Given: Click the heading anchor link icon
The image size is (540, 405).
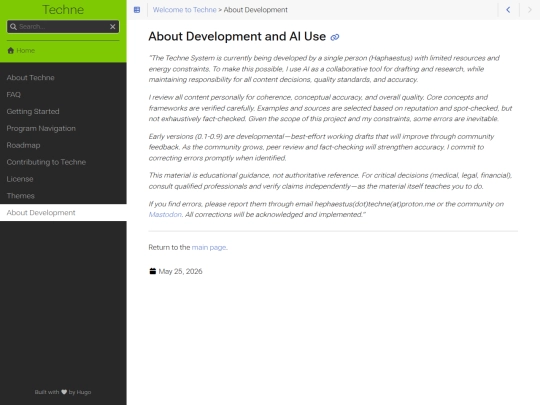Looking at the screenshot, I should (x=335, y=37).
